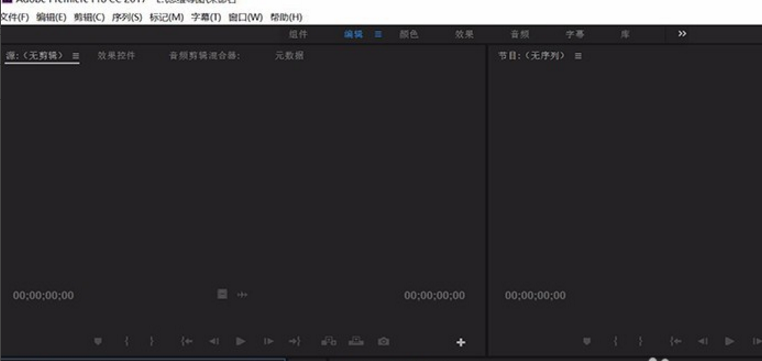Switch to the 颜色 workspace

[x=409, y=34]
